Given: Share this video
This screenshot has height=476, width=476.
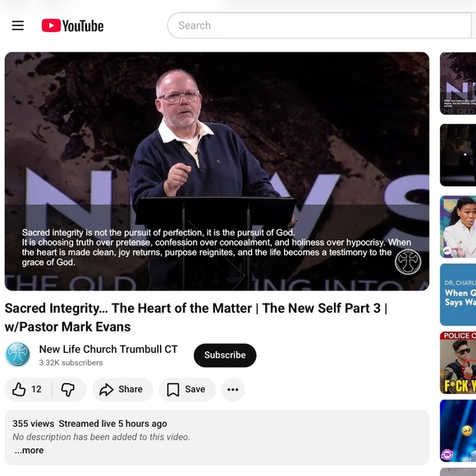Looking at the screenshot, I should pos(122,389).
